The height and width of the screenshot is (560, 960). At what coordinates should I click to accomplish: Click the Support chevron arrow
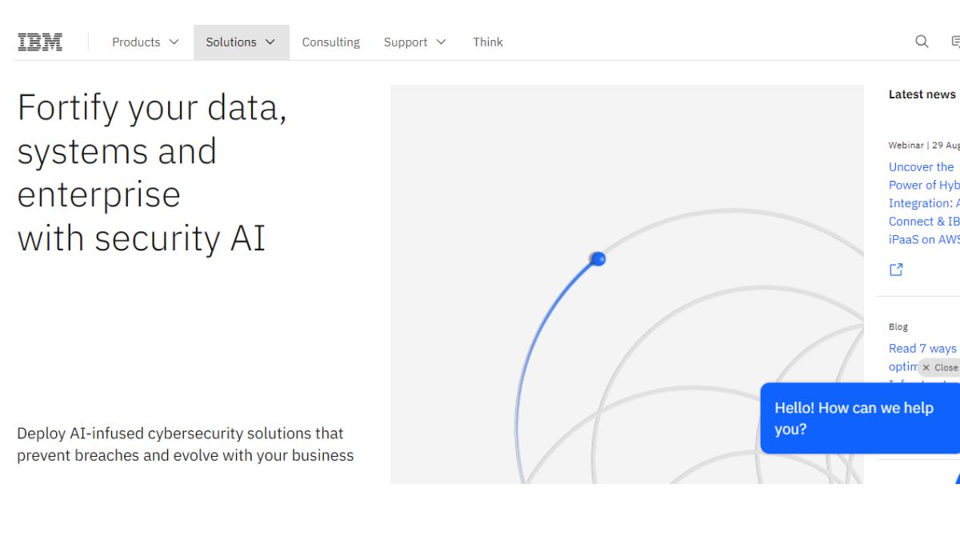(441, 42)
